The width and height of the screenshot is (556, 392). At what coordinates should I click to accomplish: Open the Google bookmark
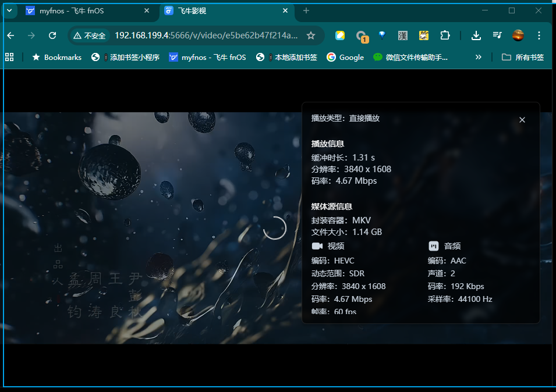pyautogui.click(x=345, y=57)
